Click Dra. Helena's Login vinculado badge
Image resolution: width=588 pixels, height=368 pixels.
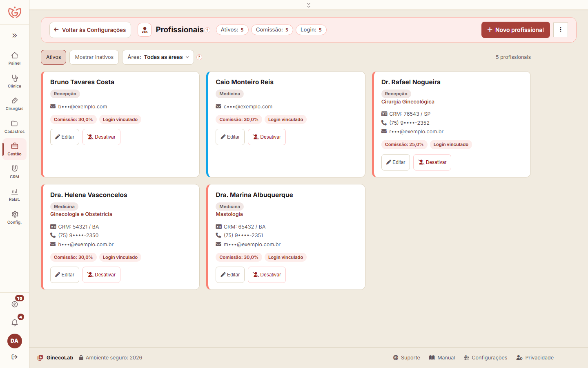pyautogui.click(x=120, y=257)
